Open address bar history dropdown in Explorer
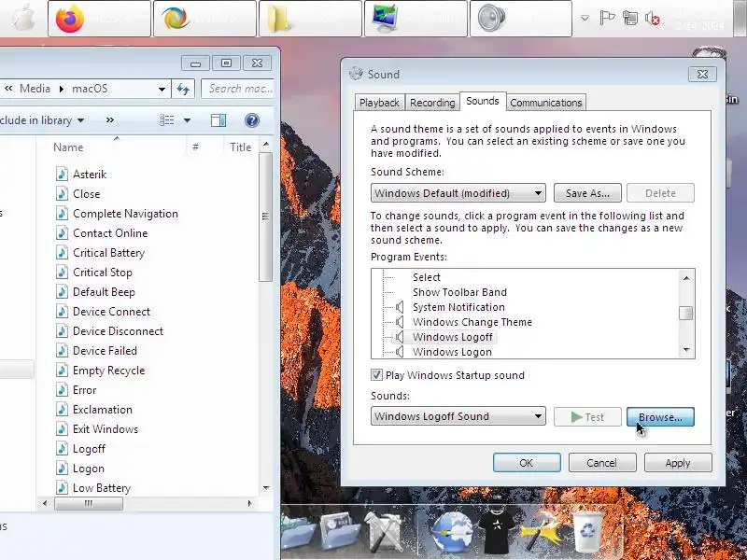Viewport: 747px width, 560px height. (x=162, y=89)
